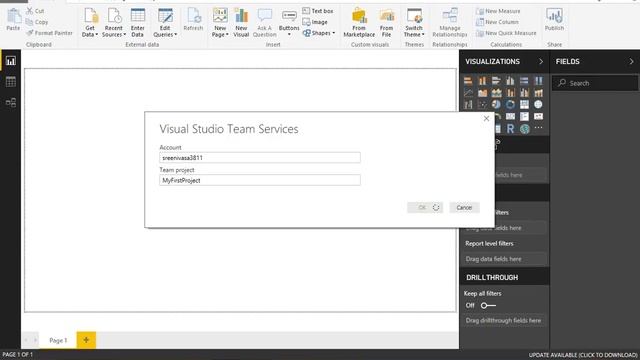Click Ask A Question in Insert group
Image resolution: width=640 pixels, height=360 pixels.
[x=264, y=23]
